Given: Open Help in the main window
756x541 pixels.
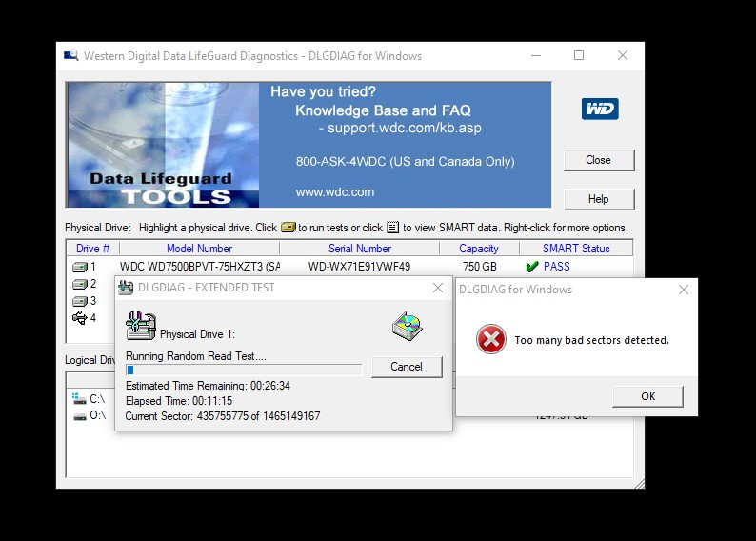Looking at the screenshot, I should [599, 199].
